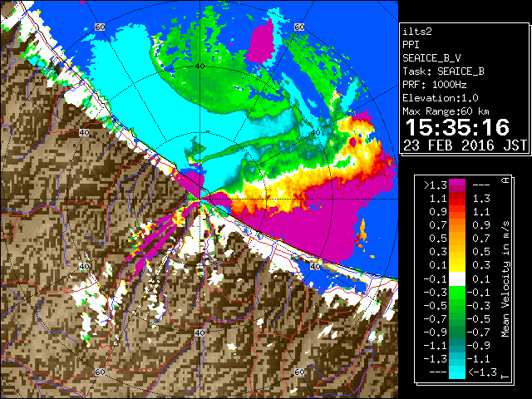532x399 pixels.
Task: Pick the cyan swatch in the velocity legend
Action: pyautogui.click(x=457, y=372)
